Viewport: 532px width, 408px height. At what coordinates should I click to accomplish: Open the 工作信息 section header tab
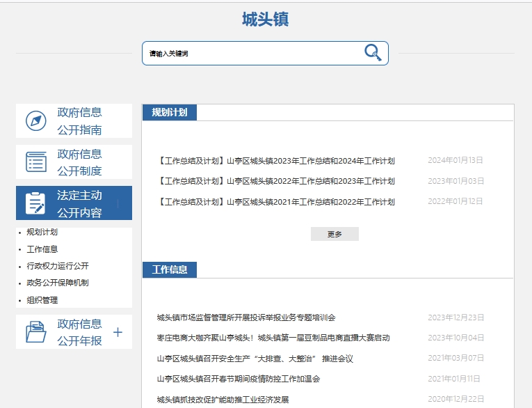pyautogui.click(x=170, y=269)
